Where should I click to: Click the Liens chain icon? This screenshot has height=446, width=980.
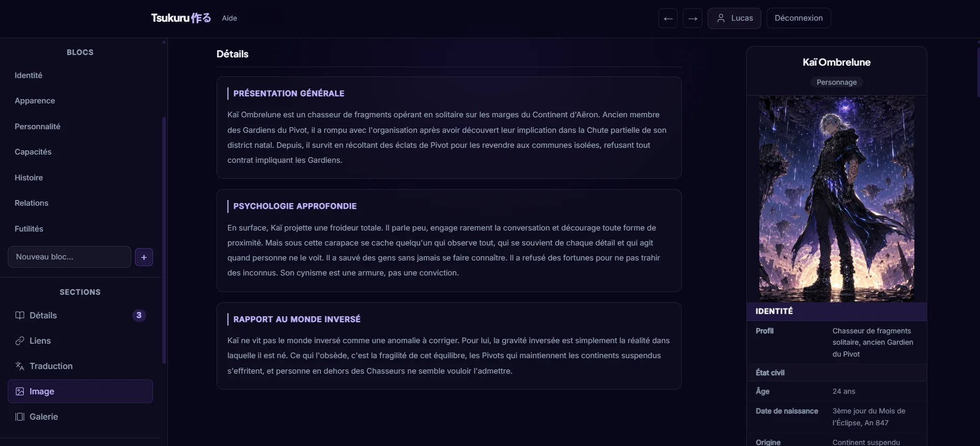pyautogui.click(x=20, y=341)
